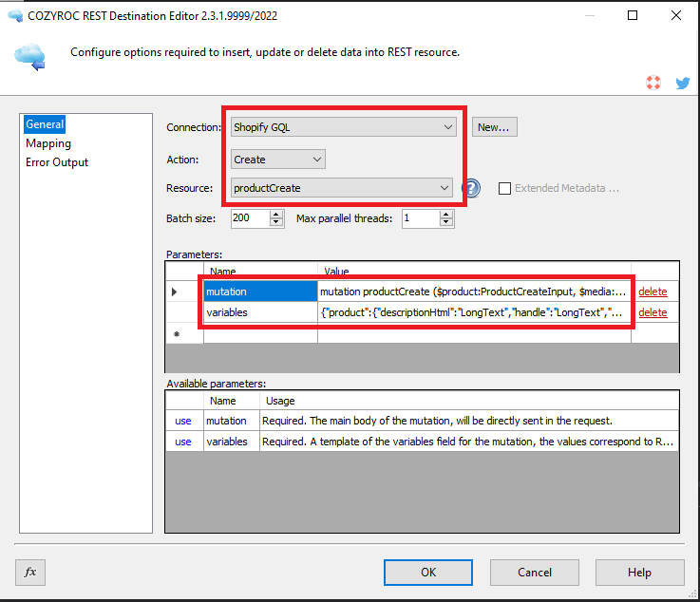700x602 pixels.
Task: Click the COZYROC cloud logo icon
Action: (29, 53)
